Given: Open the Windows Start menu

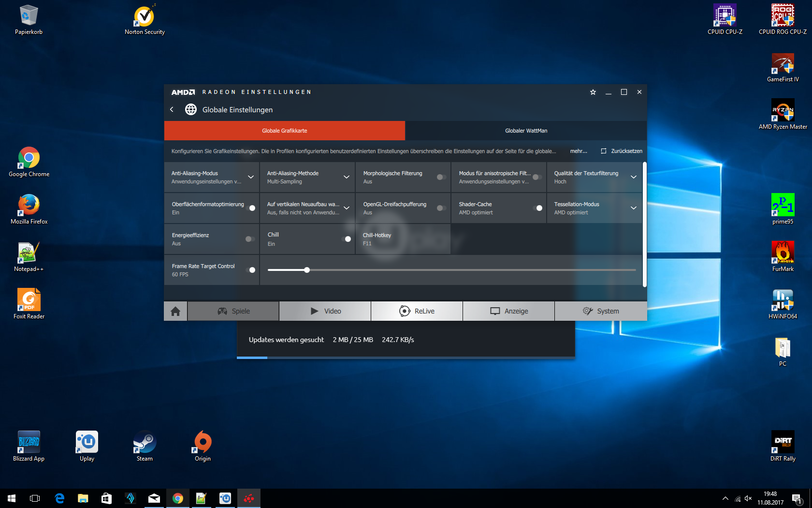Looking at the screenshot, I should 12,498.
